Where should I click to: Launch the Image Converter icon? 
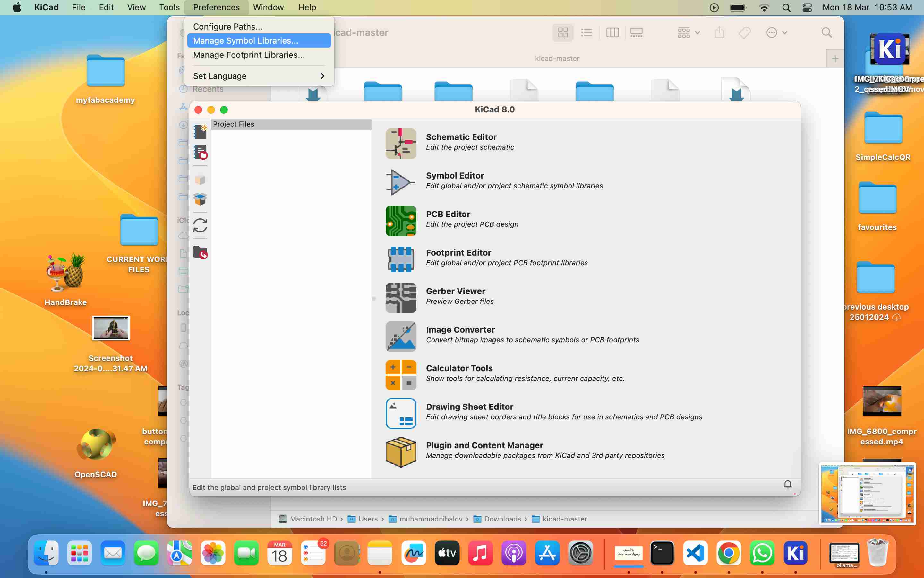[x=400, y=337]
